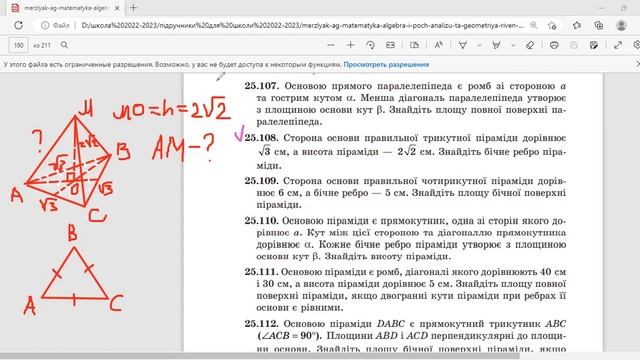Image resolution: width=640 pixels, height=360 pixels.
Task: Select the Draw pen tool
Action: [462, 45]
